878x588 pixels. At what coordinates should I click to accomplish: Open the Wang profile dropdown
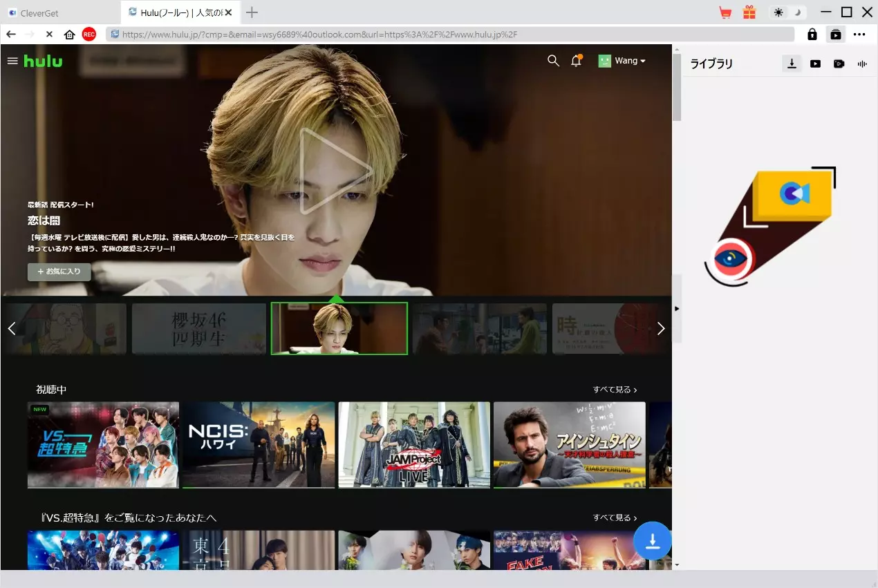click(622, 61)
